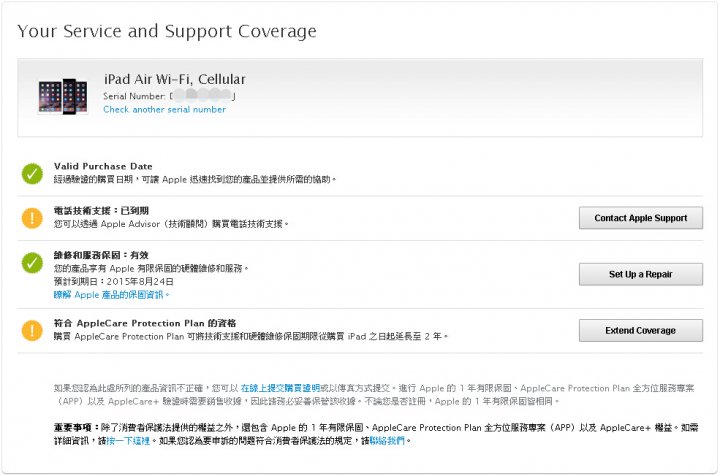This screenshot has height=476, width=720.
Task: Click the 維修和服務保固：有效 heading
Action: [101, 255]
